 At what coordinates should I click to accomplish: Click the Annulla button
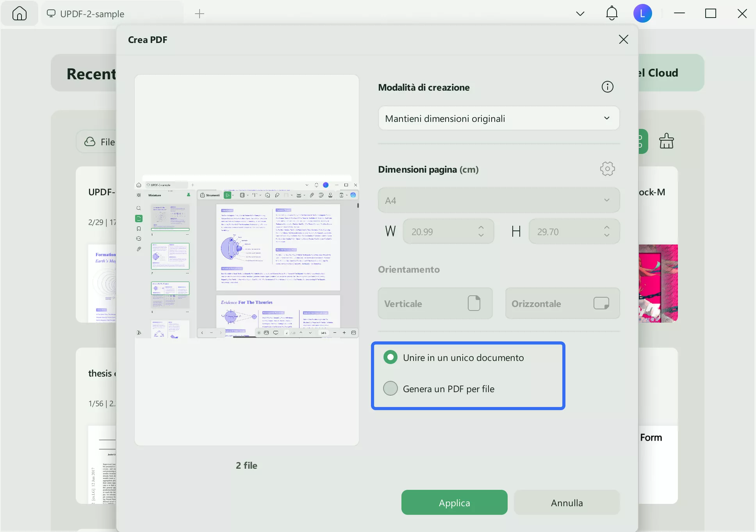567,503
